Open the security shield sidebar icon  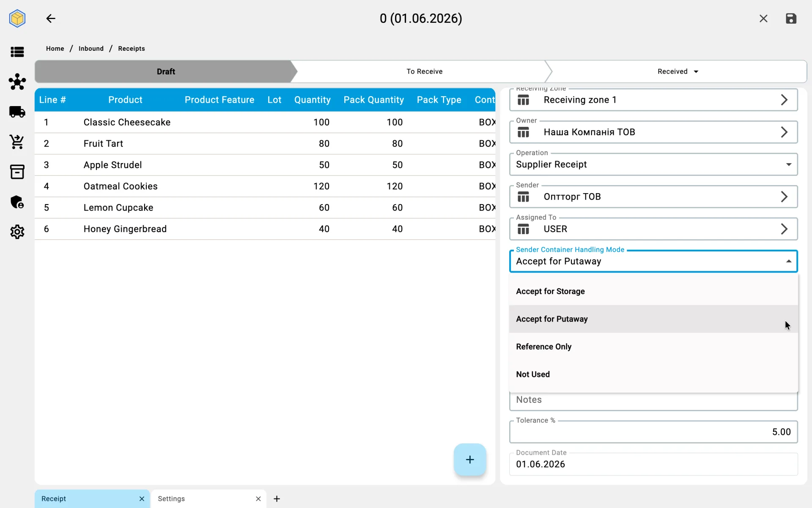[x=17, y=202]
